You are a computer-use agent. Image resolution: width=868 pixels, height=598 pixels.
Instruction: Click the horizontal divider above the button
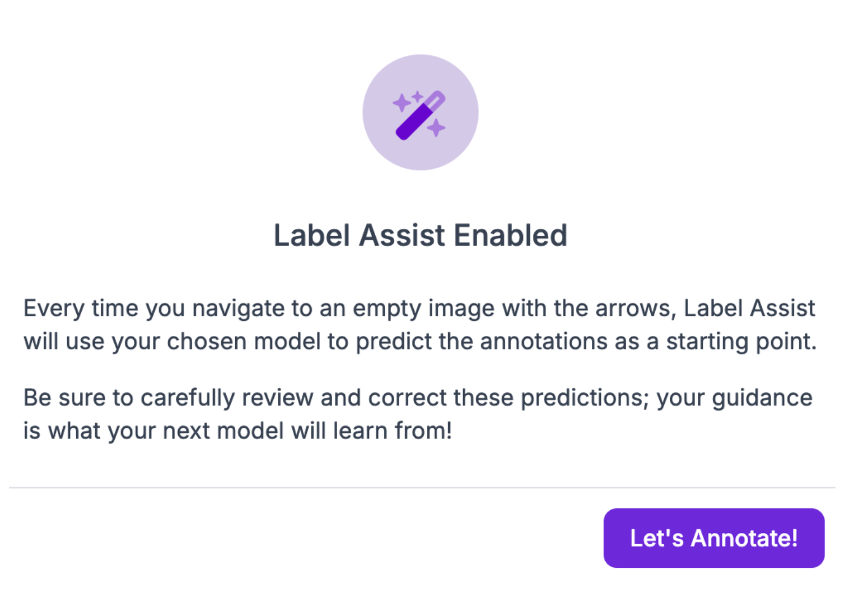click(x=422, y=488)
